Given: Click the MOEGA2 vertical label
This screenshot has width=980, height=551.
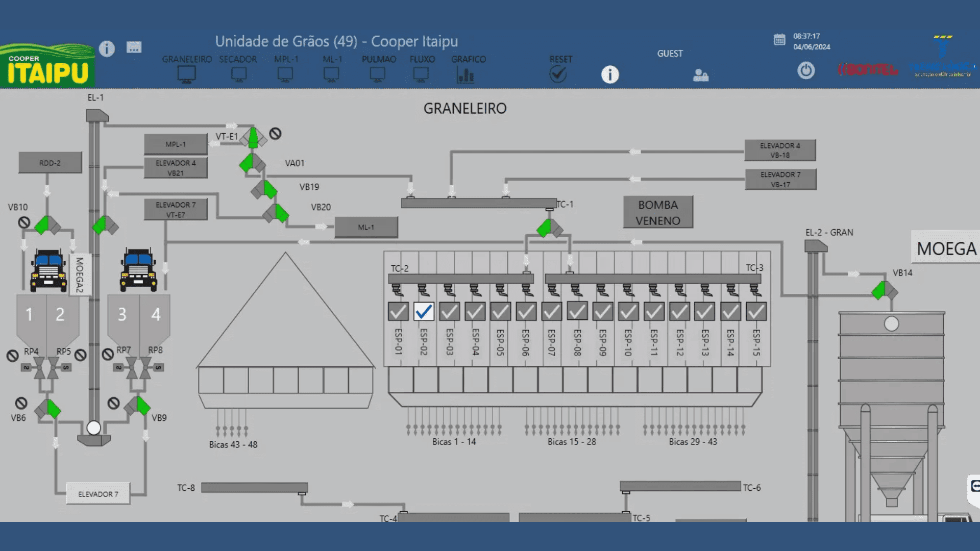Looking at the screenshot, I should tap(80, 274).
